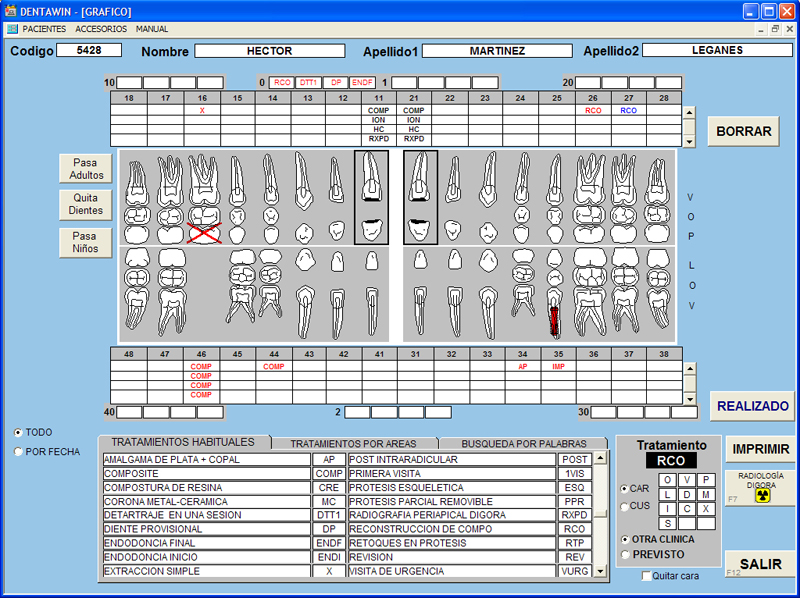Image resolution: width=800 pixels, height=598 pixels.
Task: Select the CUS radio option
Action: (x=625, y=506)
